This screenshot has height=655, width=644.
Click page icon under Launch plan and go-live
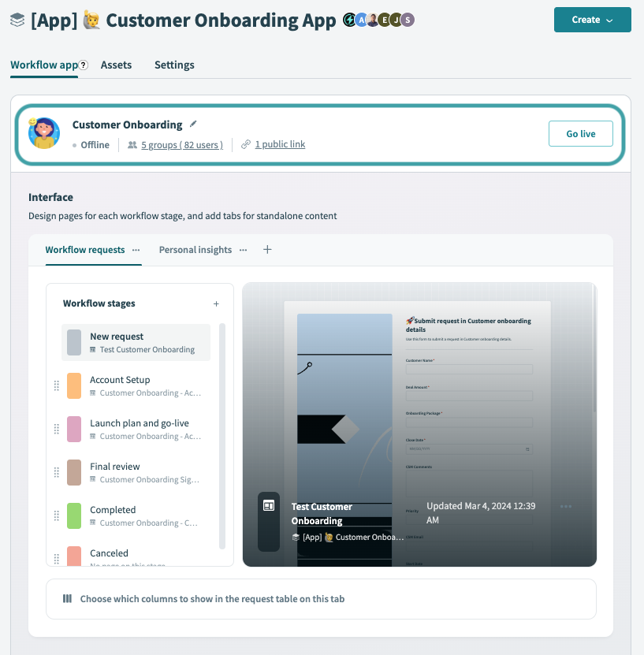click(x=93, y=437)
